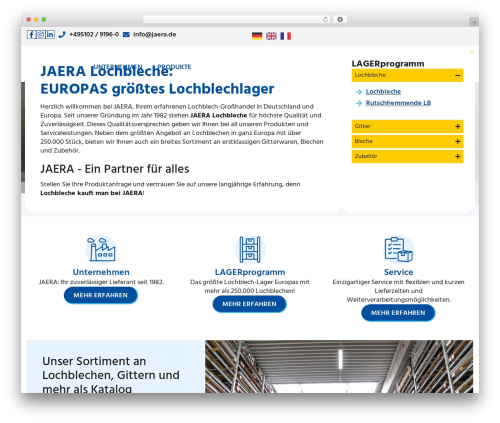The image size is (500, 423).
Task: Click the sidebar LAGERprogramm title
Action: pyautogui.click(x=388, y=64)
